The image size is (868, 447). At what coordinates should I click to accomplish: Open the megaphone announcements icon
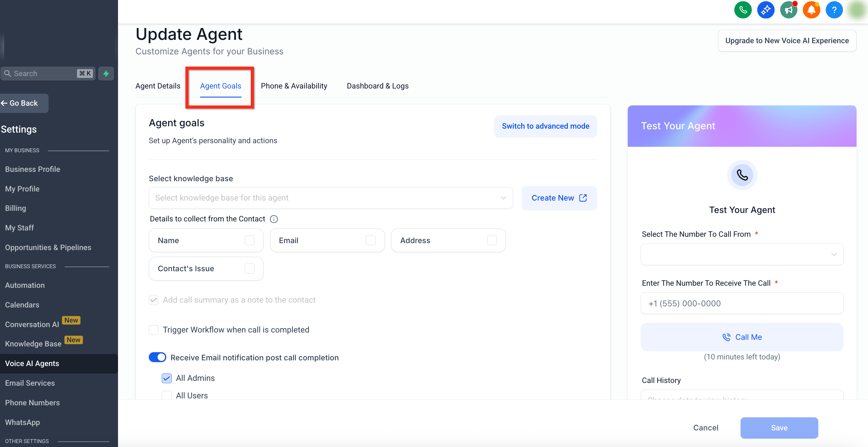[789, 10]
